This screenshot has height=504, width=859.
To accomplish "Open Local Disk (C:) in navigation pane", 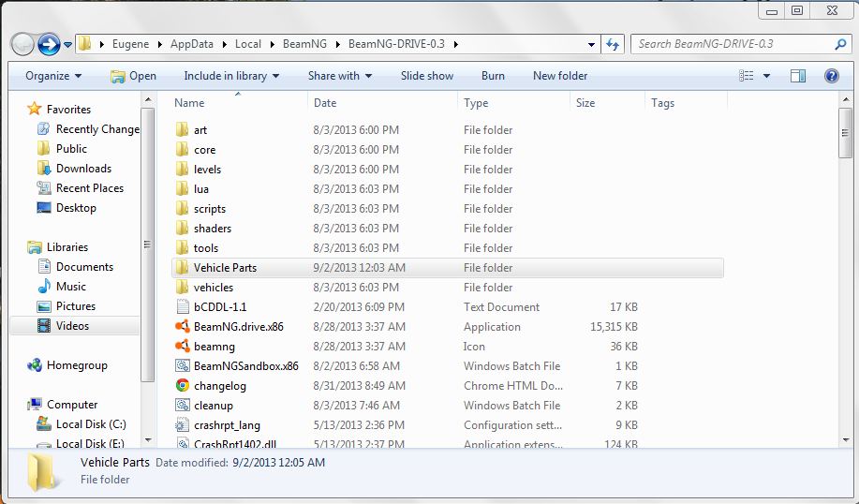I will [x=91, y=424].
